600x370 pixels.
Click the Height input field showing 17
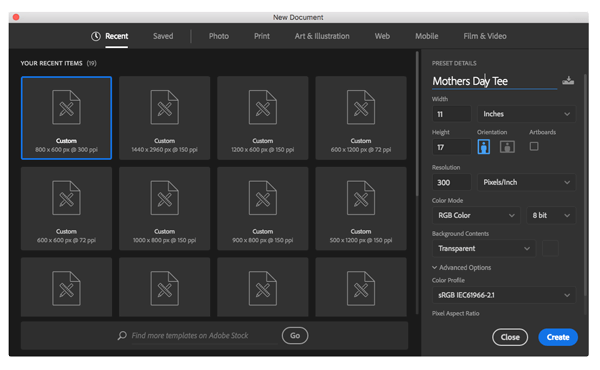point(452,147)
